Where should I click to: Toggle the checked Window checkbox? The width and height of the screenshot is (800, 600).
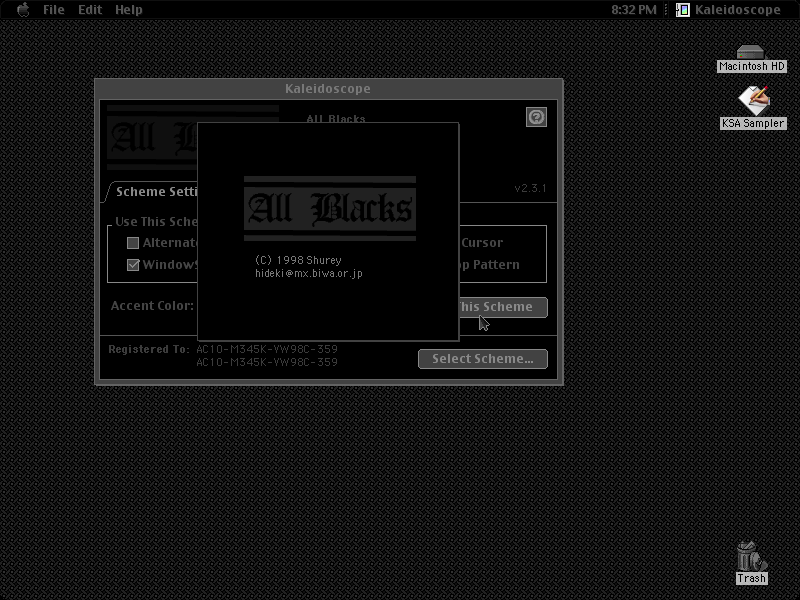coord(133,265)
